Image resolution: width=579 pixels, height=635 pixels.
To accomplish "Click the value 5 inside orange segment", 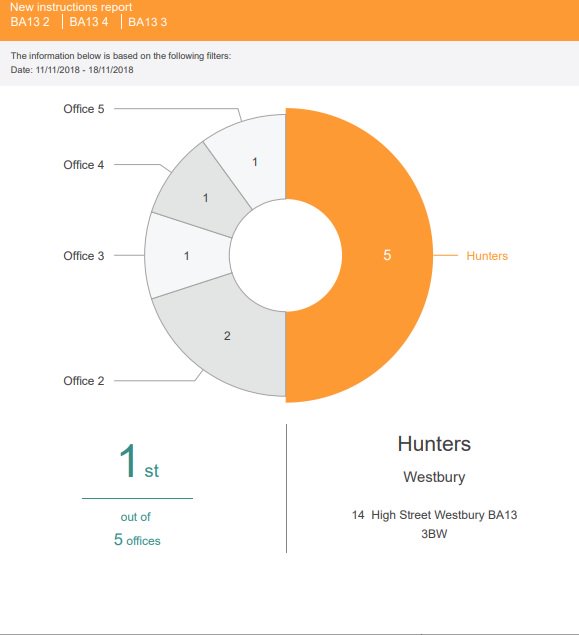I will click(387, 255).
